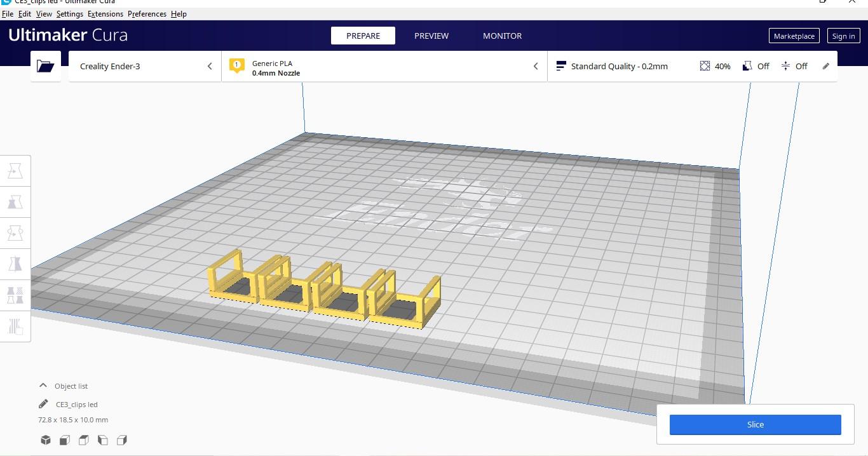
Task: Select the Move tool in left toolbar
Action: (15, 171)
